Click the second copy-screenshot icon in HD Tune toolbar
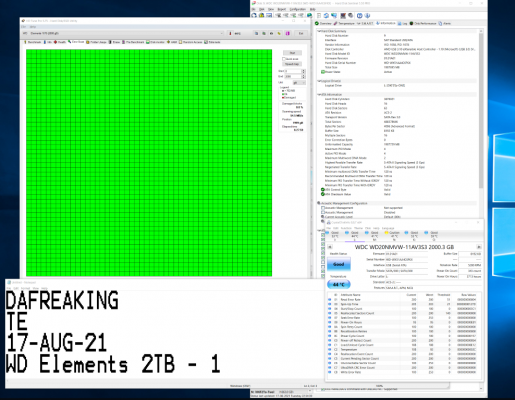The image size is (515, 400). pos(264,33)
